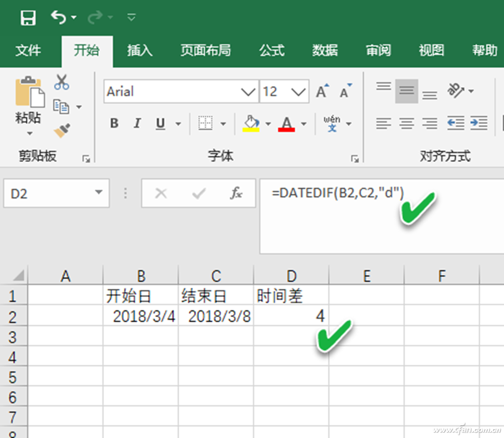Switch to the 数据 ribbon tab

click(x=325, y=50)
